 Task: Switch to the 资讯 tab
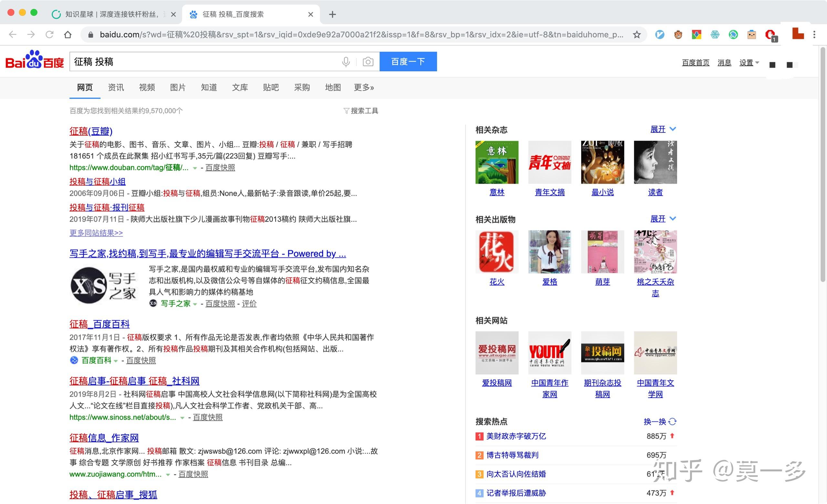tap(116, 88)
